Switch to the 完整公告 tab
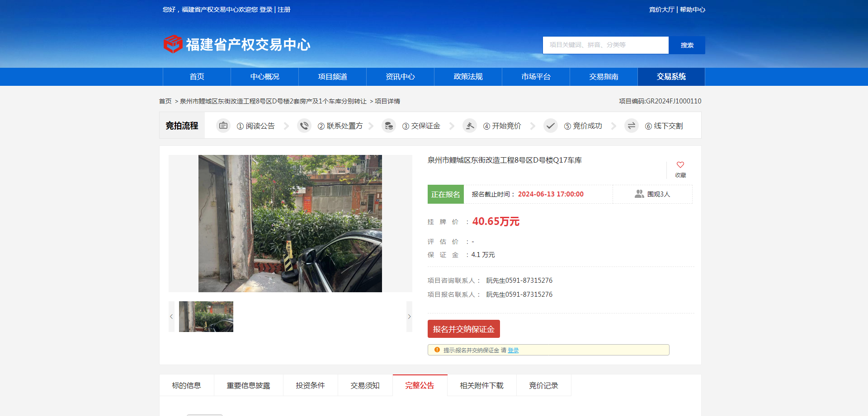This screenshot has height=416, width=868. 420,385
